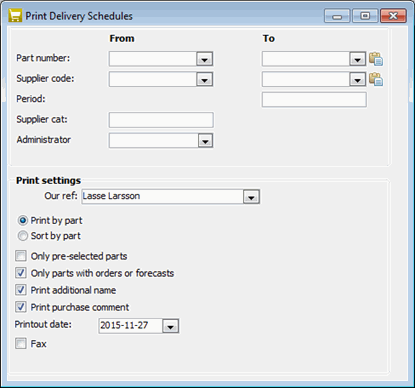Minimize the Print Delivery Schedules window
This screenshot has height=388, width=415.
[337, 16]
